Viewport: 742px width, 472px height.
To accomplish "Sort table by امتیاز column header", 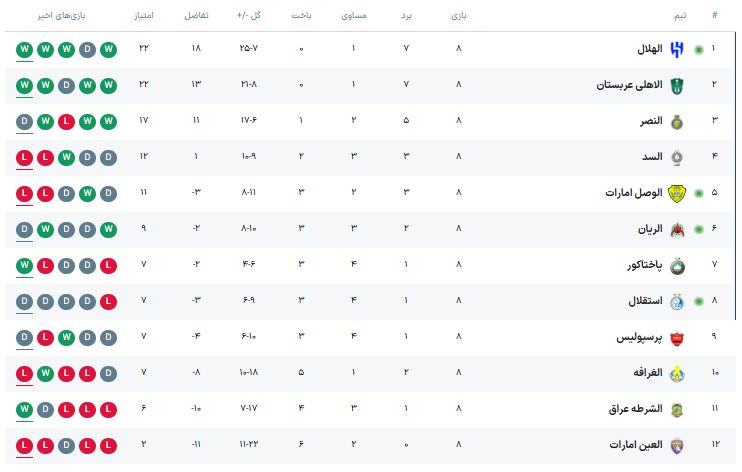I will point(144,16).
